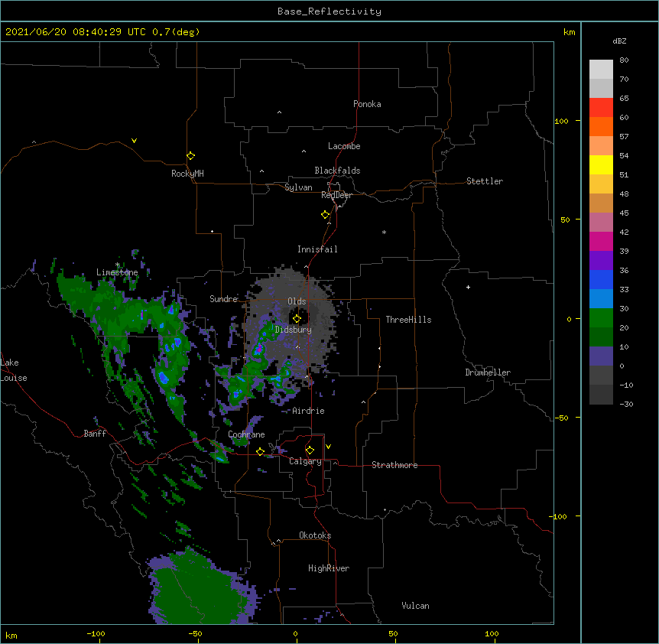Click the 0 tick on bottom axis
Viewport: 659px width, 644px height.
point(295,634)
